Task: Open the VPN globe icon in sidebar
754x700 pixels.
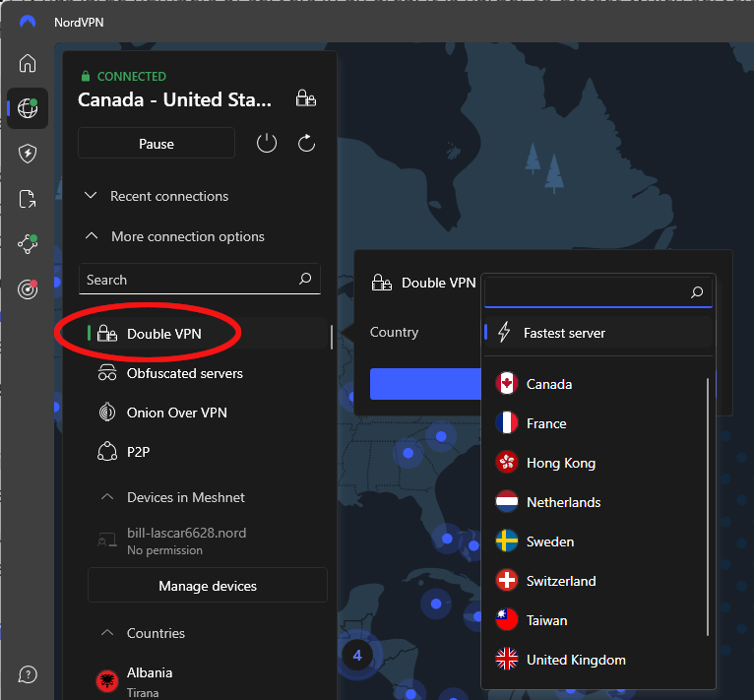Action: click(x=28, y=107)
